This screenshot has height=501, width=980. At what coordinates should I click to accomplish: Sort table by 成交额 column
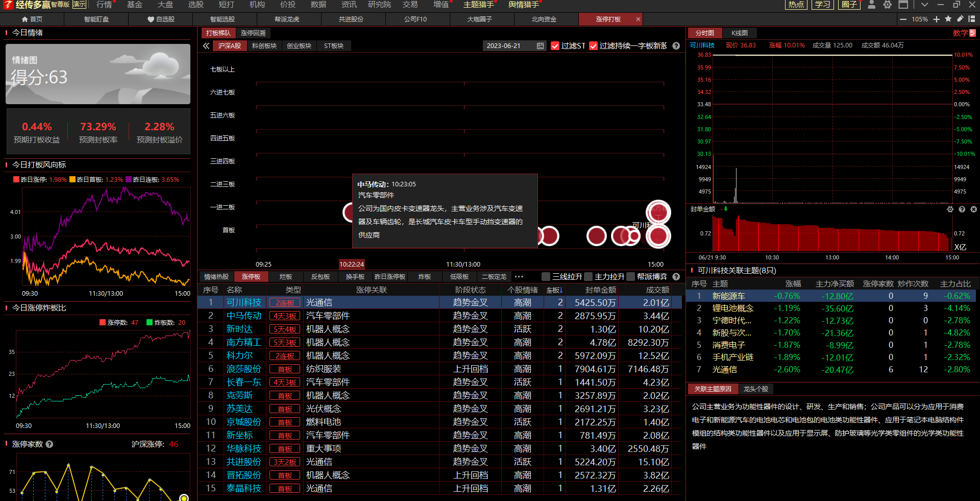point(657,290)
